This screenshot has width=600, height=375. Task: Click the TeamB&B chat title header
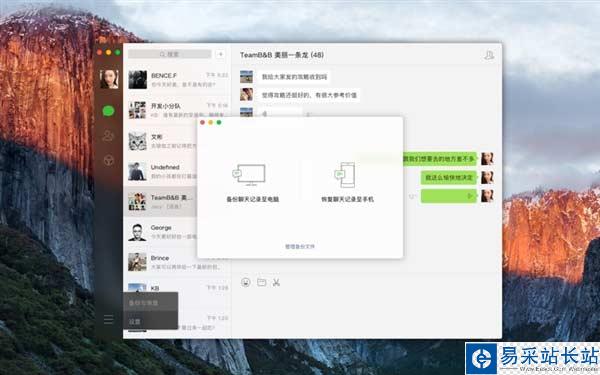(282, 55)
